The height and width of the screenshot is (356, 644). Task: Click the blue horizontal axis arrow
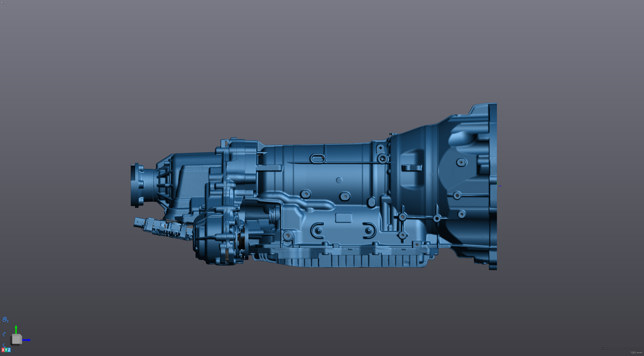26,340
